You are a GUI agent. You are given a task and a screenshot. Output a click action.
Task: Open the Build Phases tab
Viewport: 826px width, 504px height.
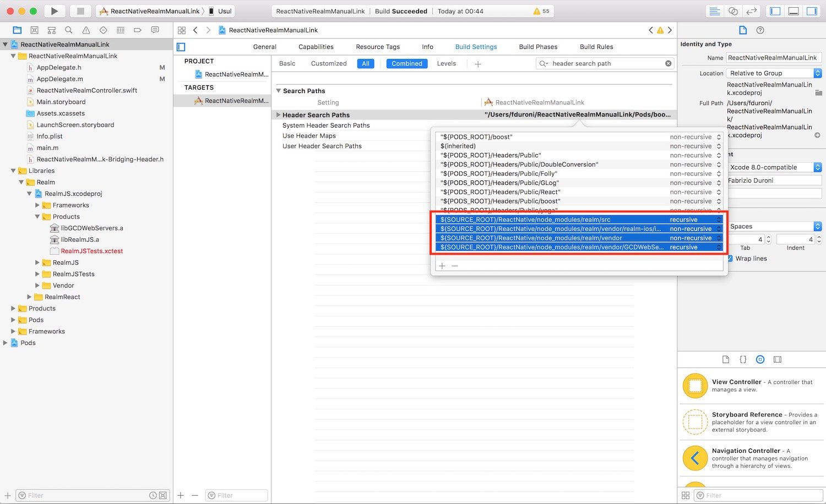tap(538, 47)
